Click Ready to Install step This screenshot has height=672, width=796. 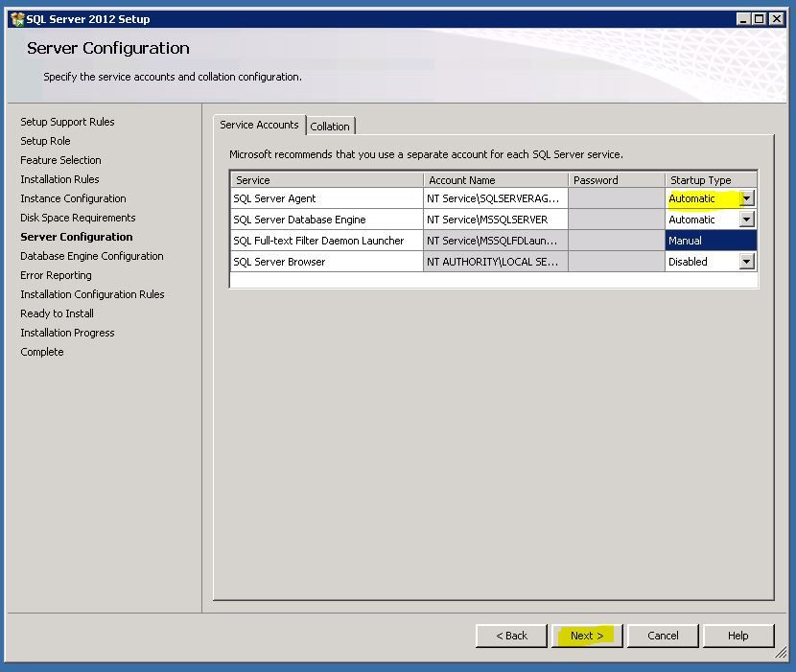point(57,313)
